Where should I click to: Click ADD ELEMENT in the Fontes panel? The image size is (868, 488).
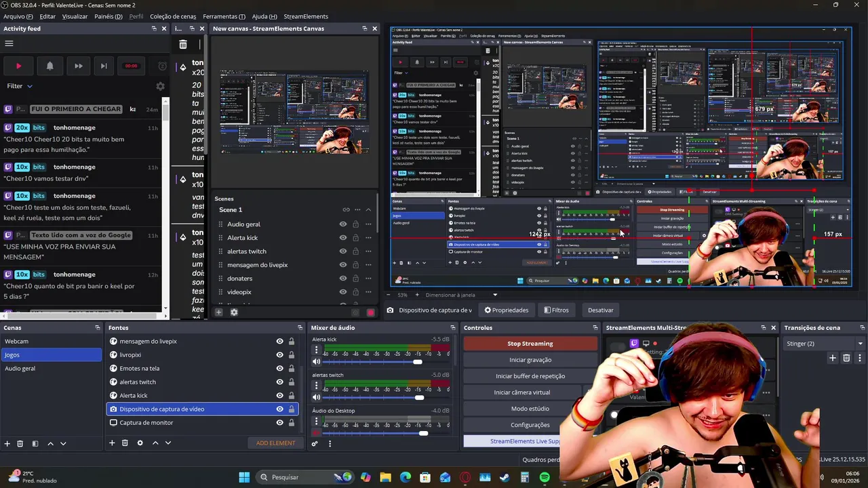[275, 443]
